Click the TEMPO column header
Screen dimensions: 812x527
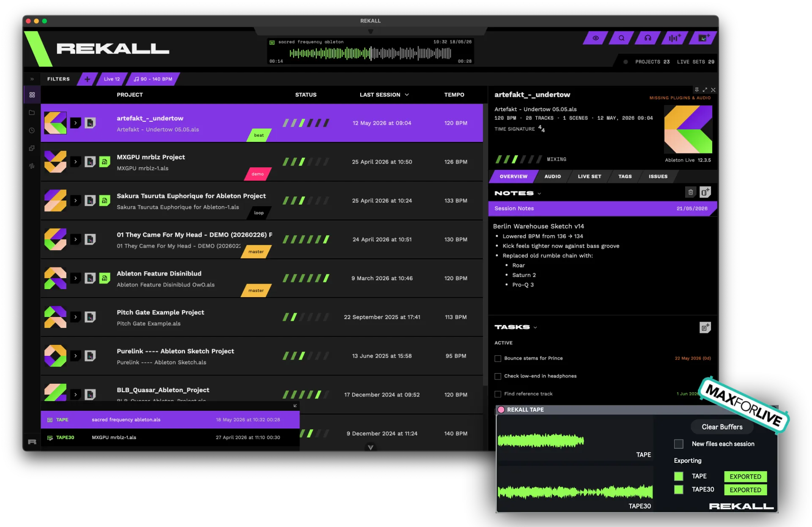click(x=454, y=95)
